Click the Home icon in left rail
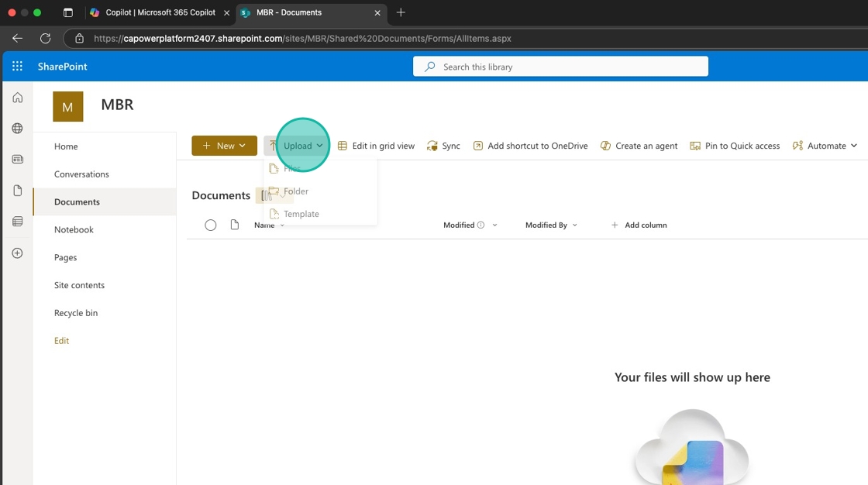Screen dimensions: 868x485 click(17, 98)
